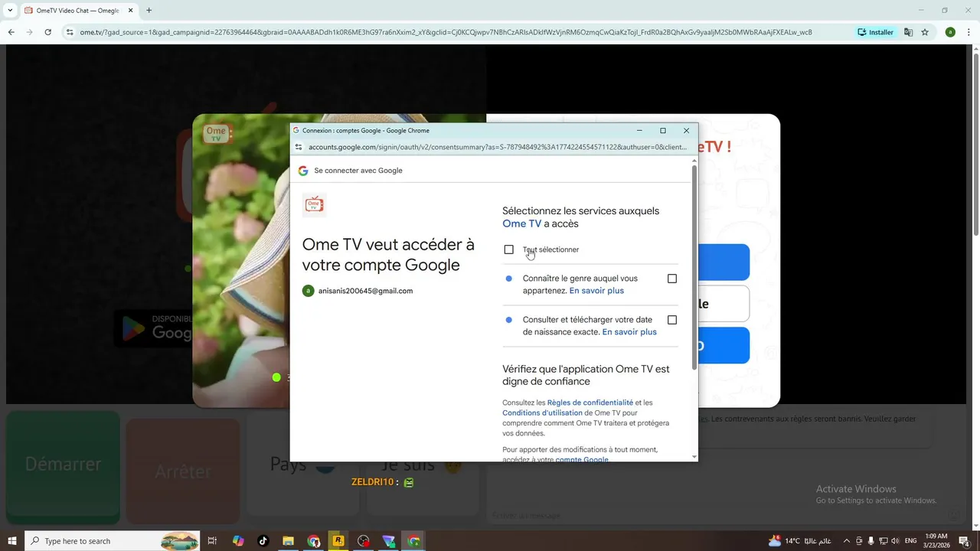Click site info icon in main address bar
Screen dimensions: 980x551
coord(70,32)
